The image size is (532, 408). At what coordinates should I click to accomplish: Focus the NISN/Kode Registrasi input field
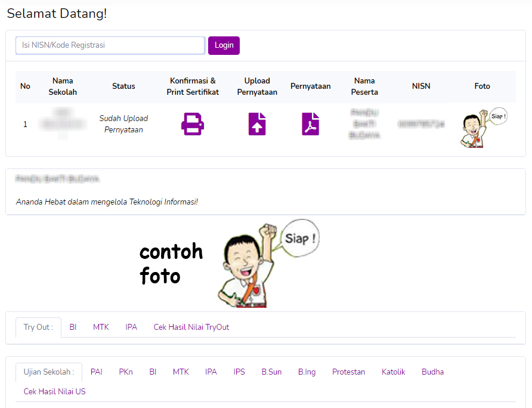[110, 45]
